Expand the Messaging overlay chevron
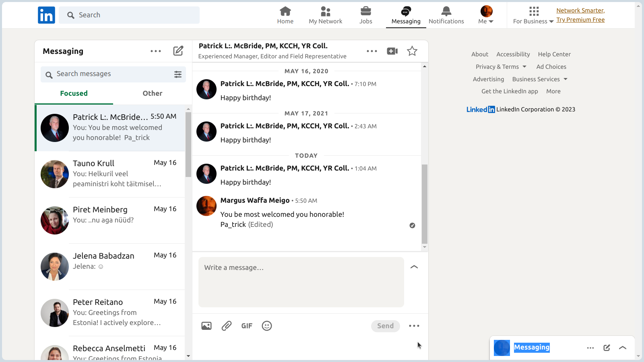This screenshot has height=362, width=644. coord(623,348)
